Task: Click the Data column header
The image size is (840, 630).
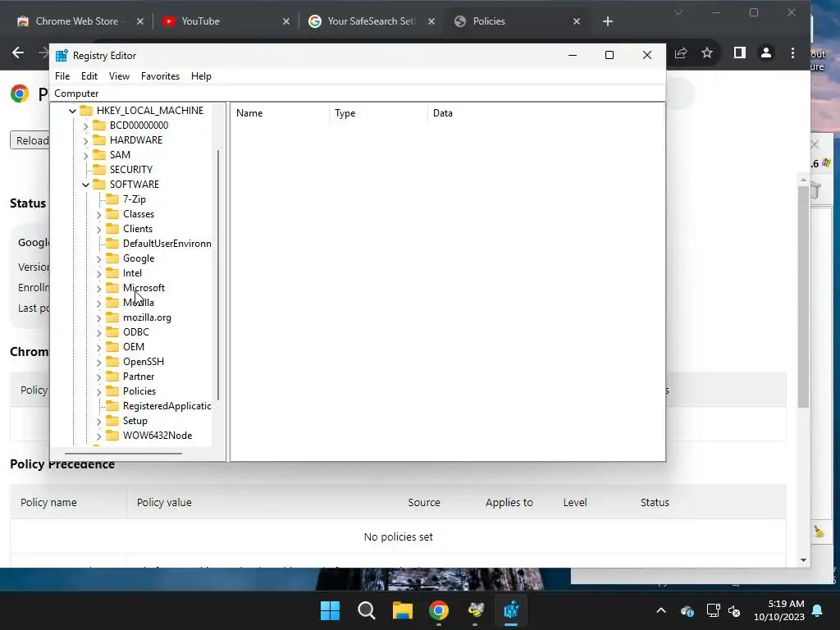Action: click(546, 113)
